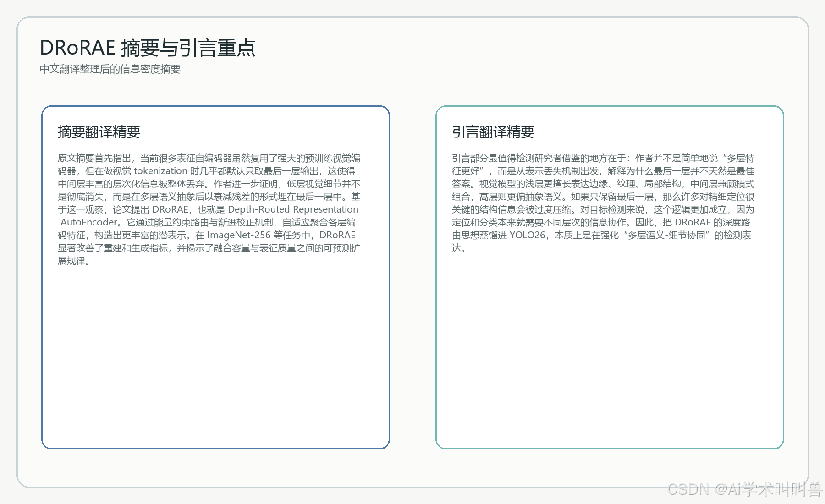Click the title "DRoRAE 摘要与引言重点"
Viewport: 825px width, 504px height.
coord(148,48)
